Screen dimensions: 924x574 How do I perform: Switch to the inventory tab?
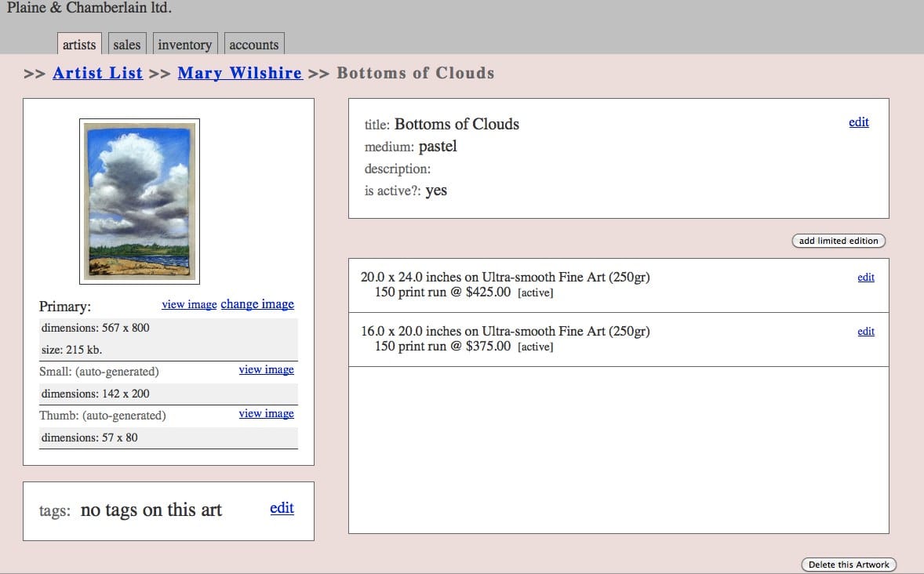[184, 45]
